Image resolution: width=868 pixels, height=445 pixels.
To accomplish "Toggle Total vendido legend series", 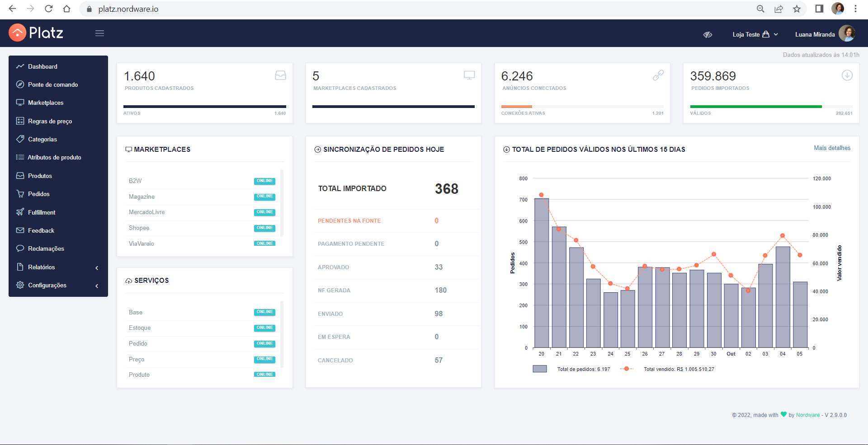I will tap(667, 369).
